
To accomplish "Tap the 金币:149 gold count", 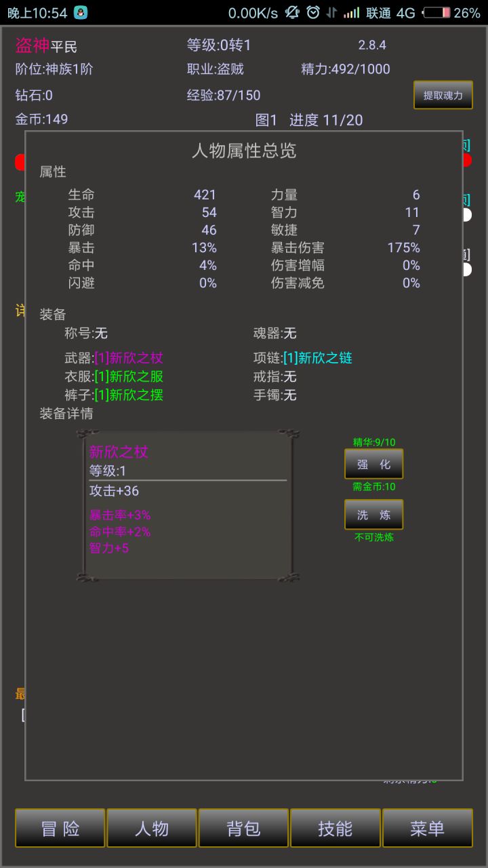I will pyautogui.click(x=41, y=119).
